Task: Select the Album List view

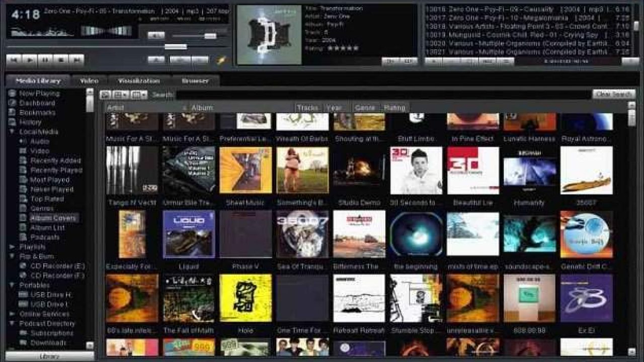Action: click(48, 228)
